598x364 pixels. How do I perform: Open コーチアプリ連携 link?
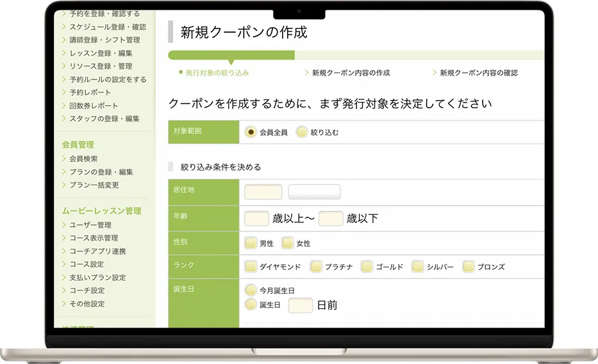97,252
